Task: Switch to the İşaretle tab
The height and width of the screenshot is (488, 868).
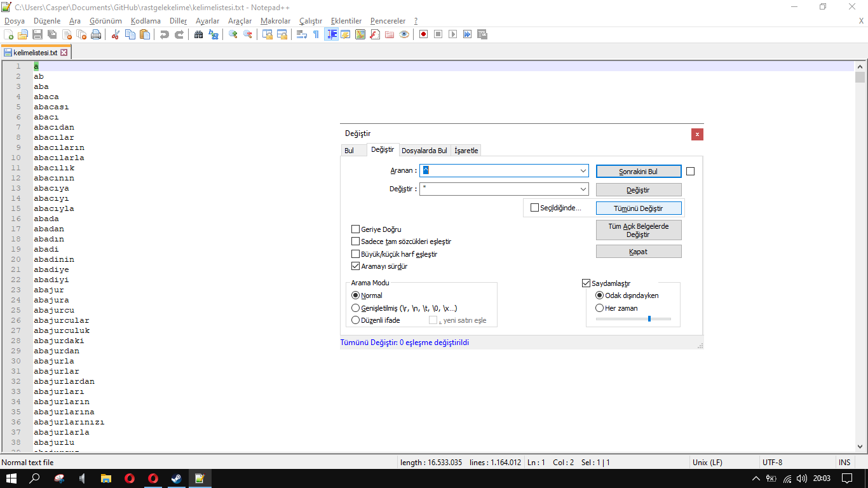Action: (x=466, y=151)
